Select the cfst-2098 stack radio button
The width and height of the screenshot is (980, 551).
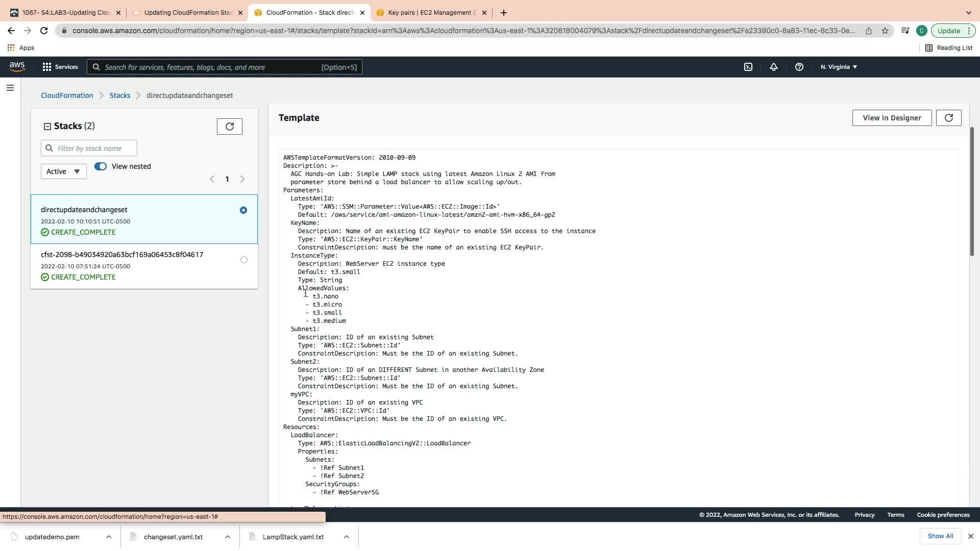tap(243, 260)
